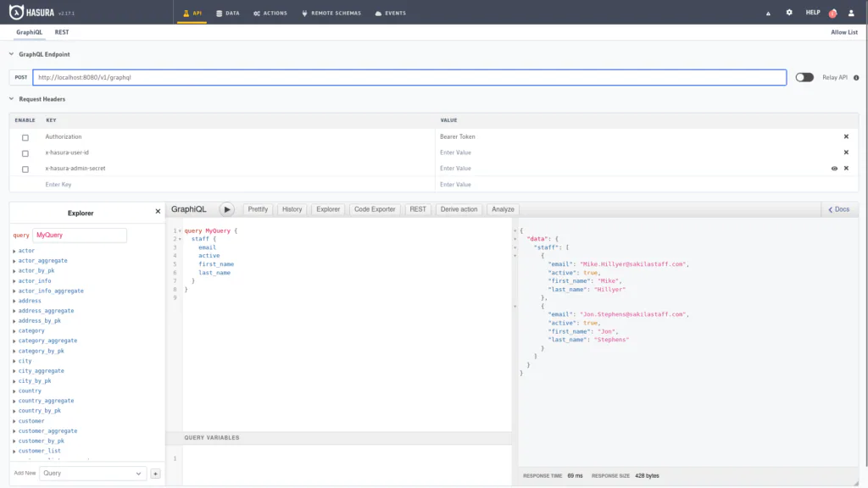868x488 pixels.
Task: Fold the staff block at line 2
Action: pyautogui.click(x=180, y=239)
